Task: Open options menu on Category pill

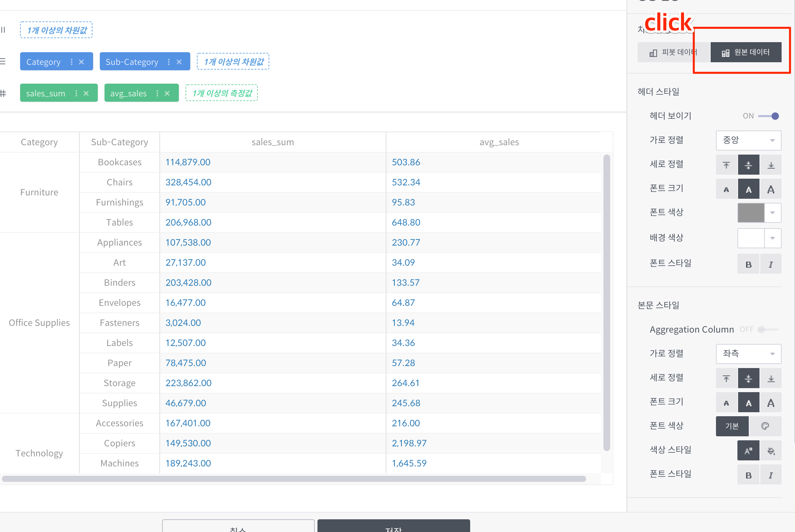Action: coord(71,62)
